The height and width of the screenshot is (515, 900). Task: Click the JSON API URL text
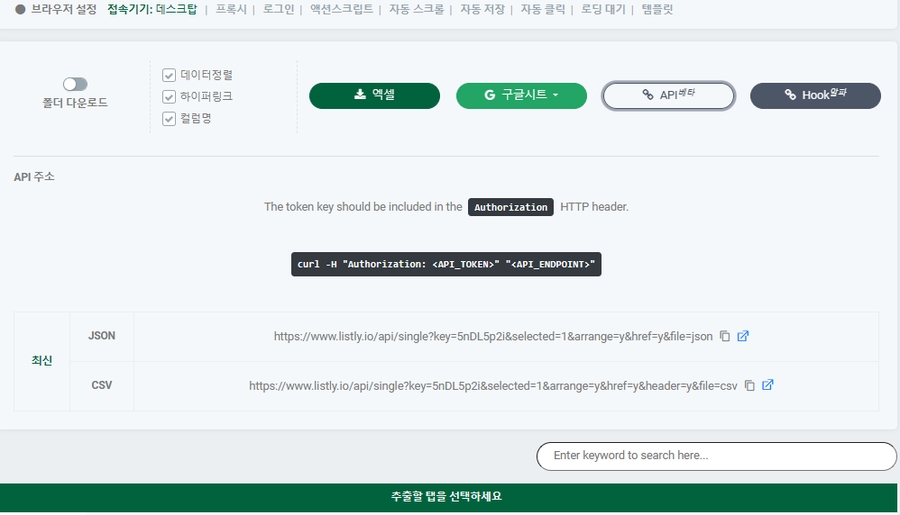pyautogui.click(x=493, y=336)
